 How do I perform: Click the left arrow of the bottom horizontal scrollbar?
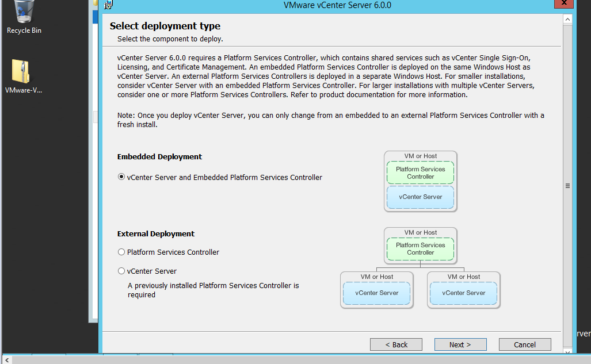coord(6,359)
